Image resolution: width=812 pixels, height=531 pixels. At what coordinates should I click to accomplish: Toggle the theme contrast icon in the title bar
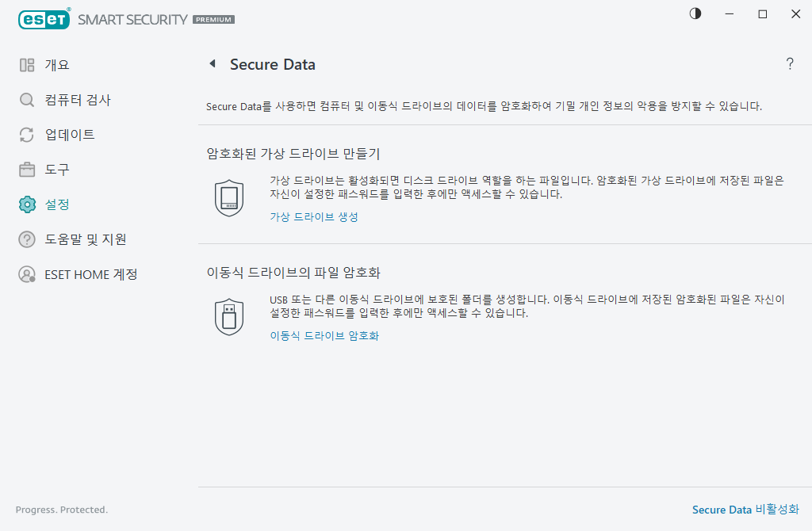[695, 13]
